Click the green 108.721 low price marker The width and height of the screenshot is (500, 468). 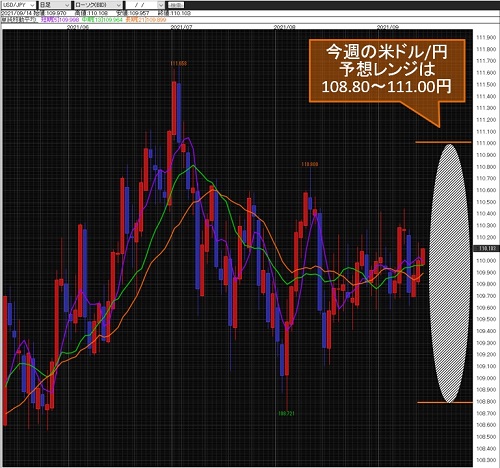click(x=286, y=413)
